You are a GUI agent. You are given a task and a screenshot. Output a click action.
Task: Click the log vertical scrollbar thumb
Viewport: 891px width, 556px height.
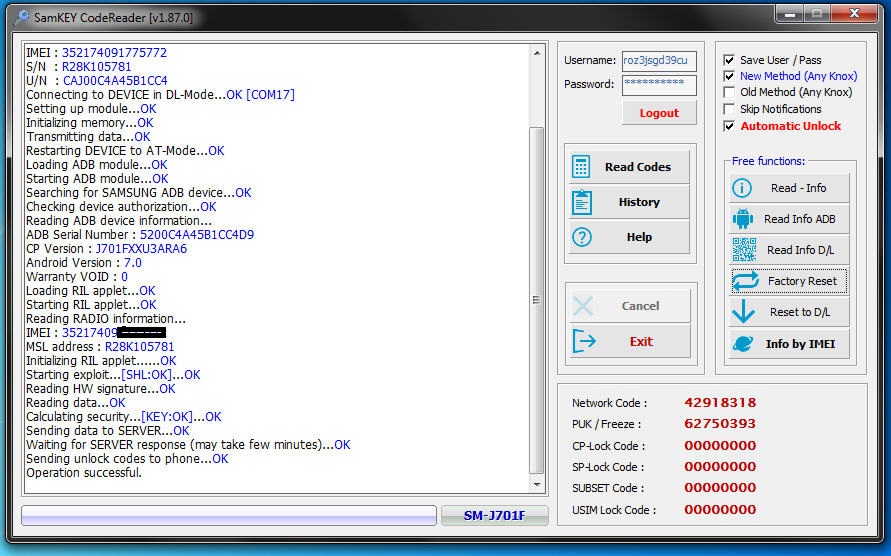[536, 300]
